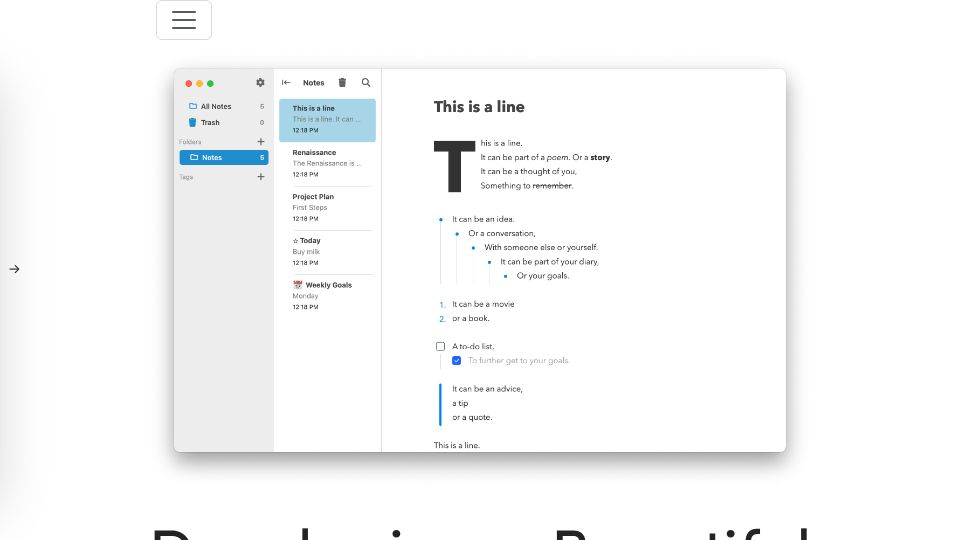Open search with the magnifier icon

click(x=366, y=83)
